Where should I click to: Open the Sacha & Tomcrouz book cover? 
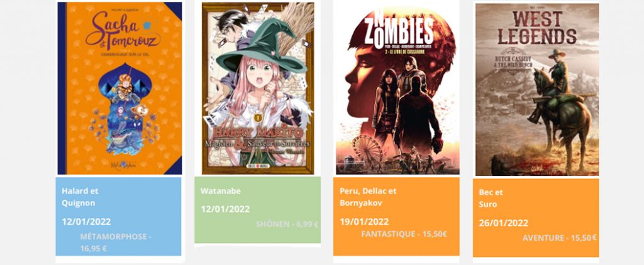click(x=119, y=88)
